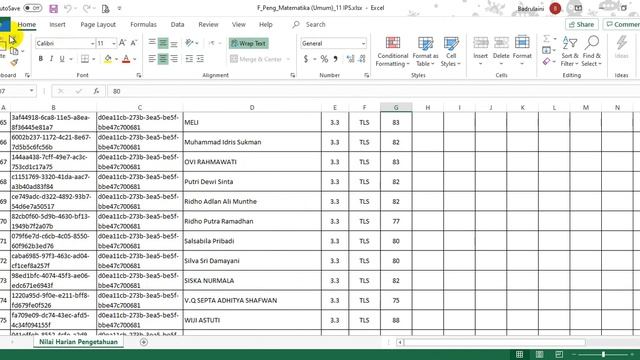
Task: Open the font size dropdown
Action: coord(113,43)
